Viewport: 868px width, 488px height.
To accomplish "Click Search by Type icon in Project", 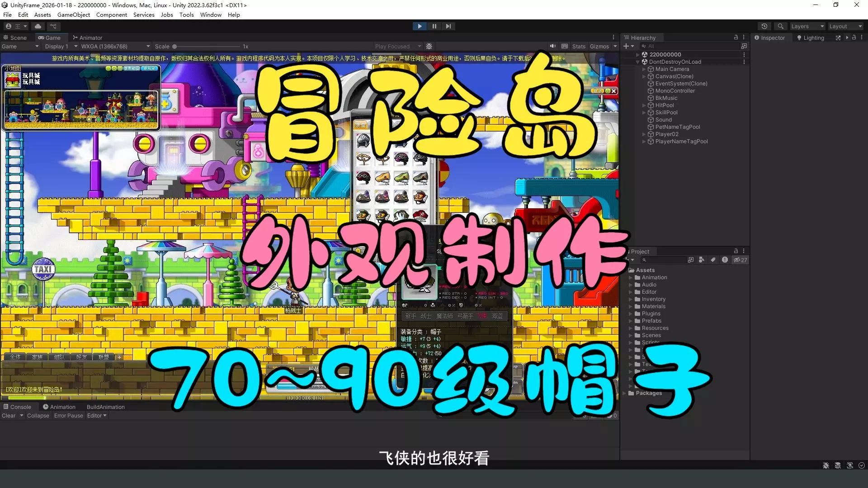I will [x=701, y=260].
